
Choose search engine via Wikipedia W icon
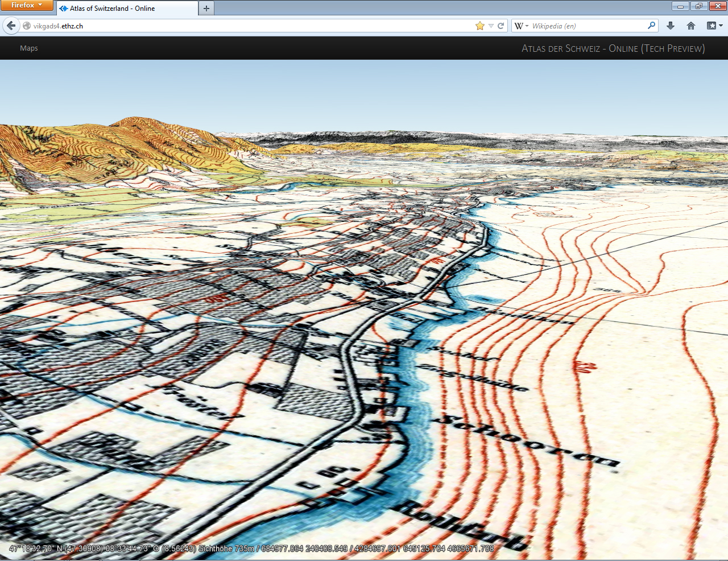pos(521,26)
